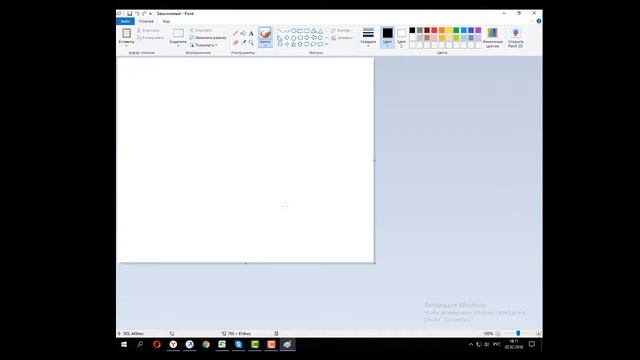Open the Select dropdown arrow
Screen dimensions: 640x360
tap(178, 45)
